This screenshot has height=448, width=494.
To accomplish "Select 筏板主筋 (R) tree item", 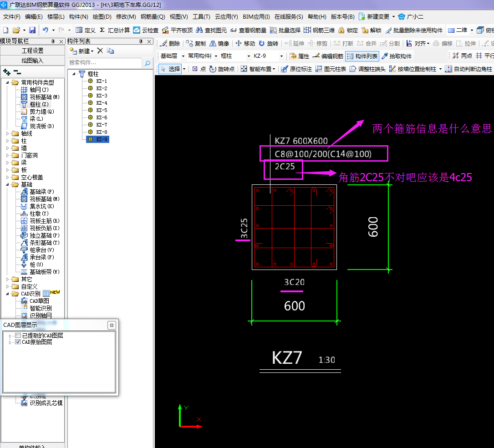I will pyautogui.click(x=45, y=221).
